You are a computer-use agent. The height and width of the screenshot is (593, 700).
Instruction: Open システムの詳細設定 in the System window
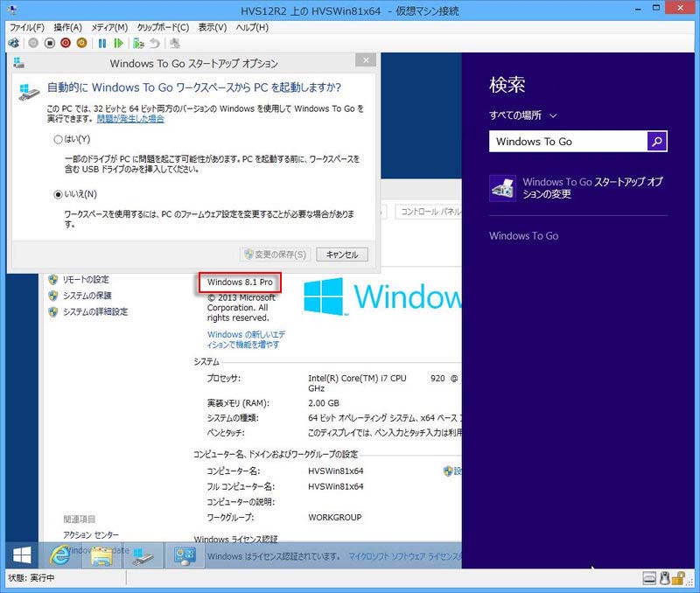(95, 311)
